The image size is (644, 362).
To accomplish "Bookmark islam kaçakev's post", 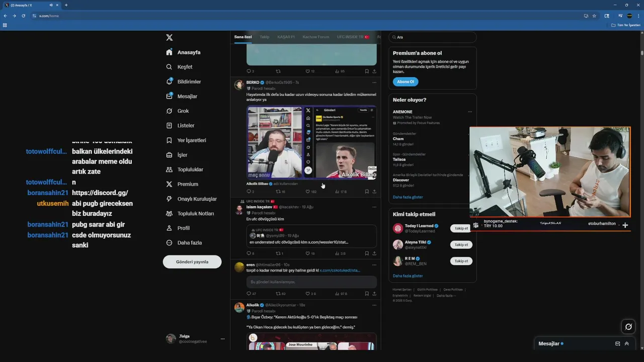I will click(x=367, y=253).
